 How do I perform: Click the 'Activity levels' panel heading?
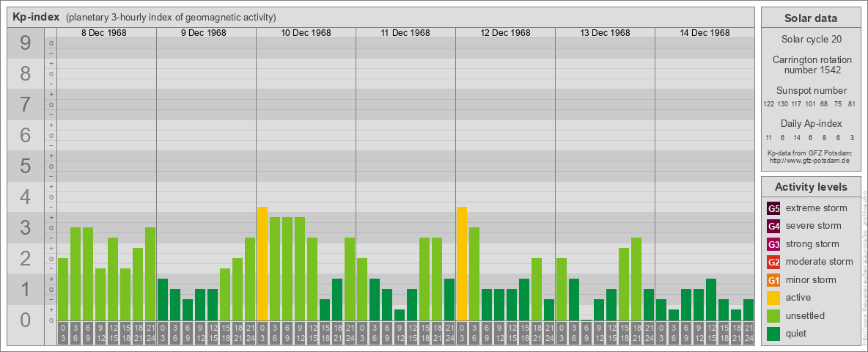tap(810, 187)
